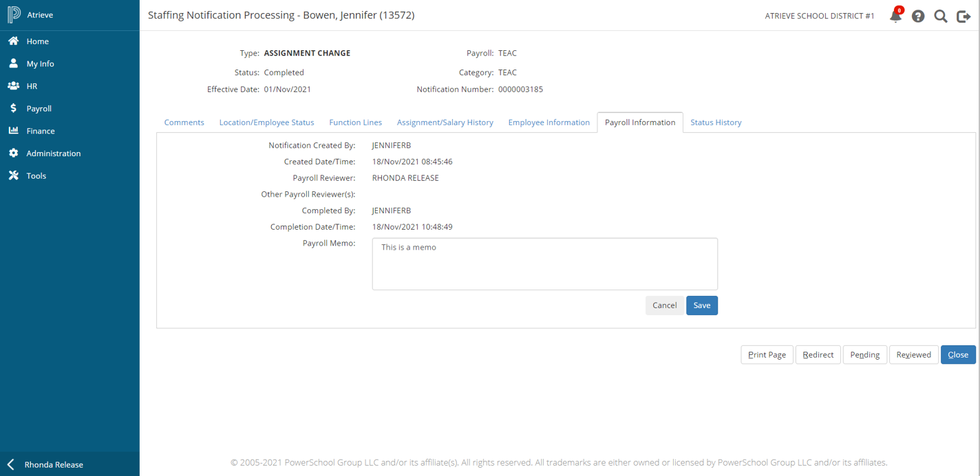The height and width of the screenshot is (476, 980).
Task: Click the Save button for memo
Action: point(701,305)
